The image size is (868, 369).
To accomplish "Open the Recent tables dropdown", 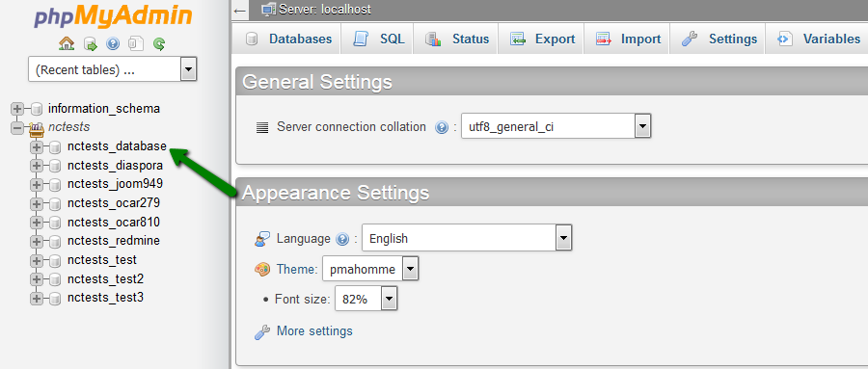I will [113, 69].
